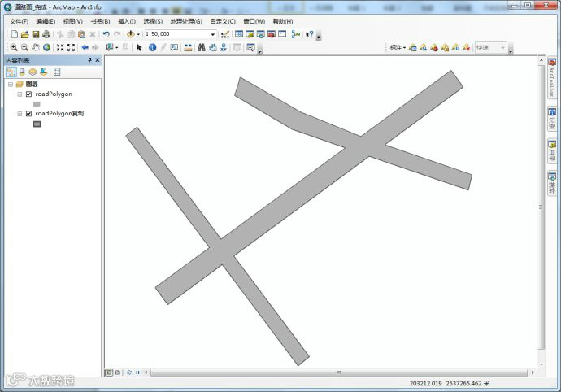Open Select Features tool dropdown arrow
Viewport: 561px width, 392px height.
pos(116,48)
